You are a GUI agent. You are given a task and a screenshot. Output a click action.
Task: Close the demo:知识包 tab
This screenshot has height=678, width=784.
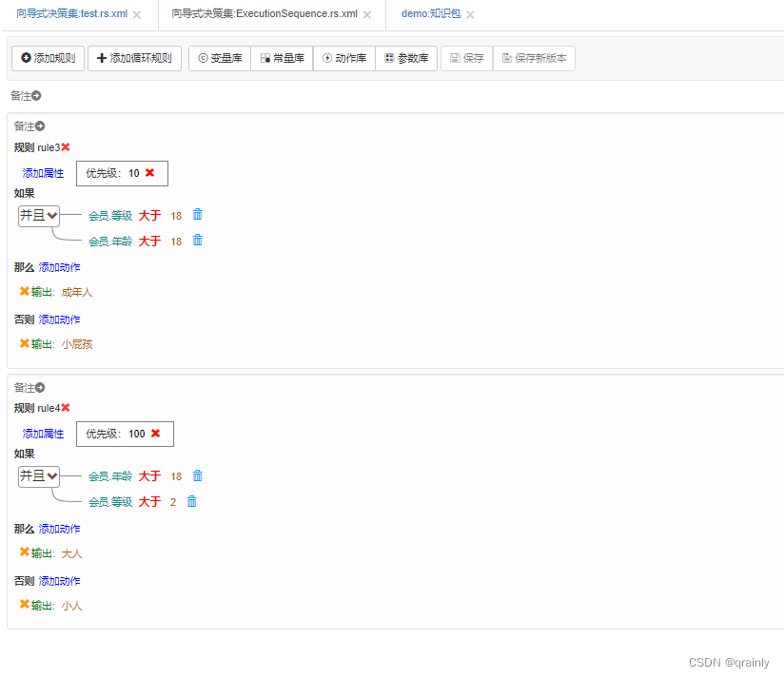(470, 15)
